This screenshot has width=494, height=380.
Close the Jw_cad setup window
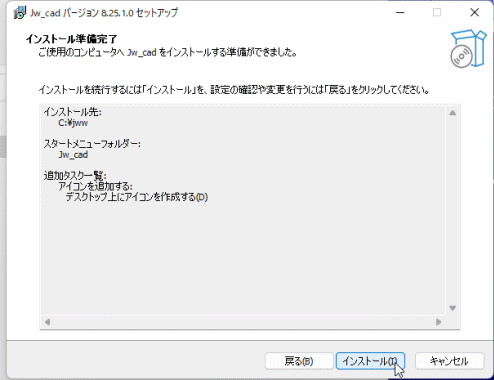click(x=474, y=13)
